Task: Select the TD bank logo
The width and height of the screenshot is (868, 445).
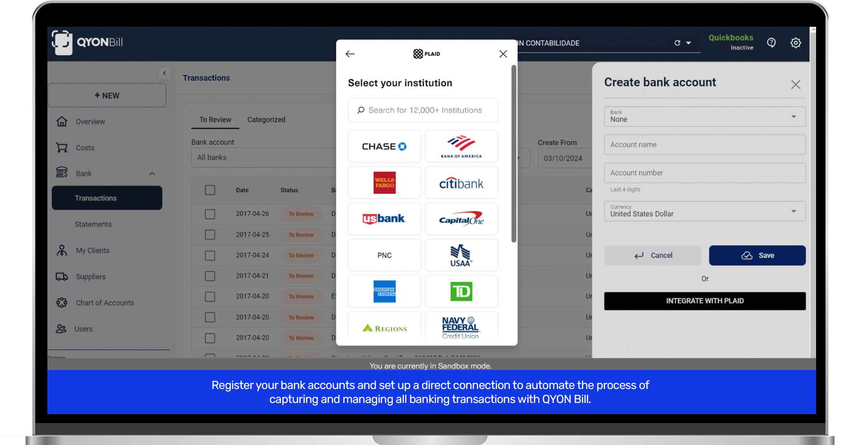Action: 461,291
